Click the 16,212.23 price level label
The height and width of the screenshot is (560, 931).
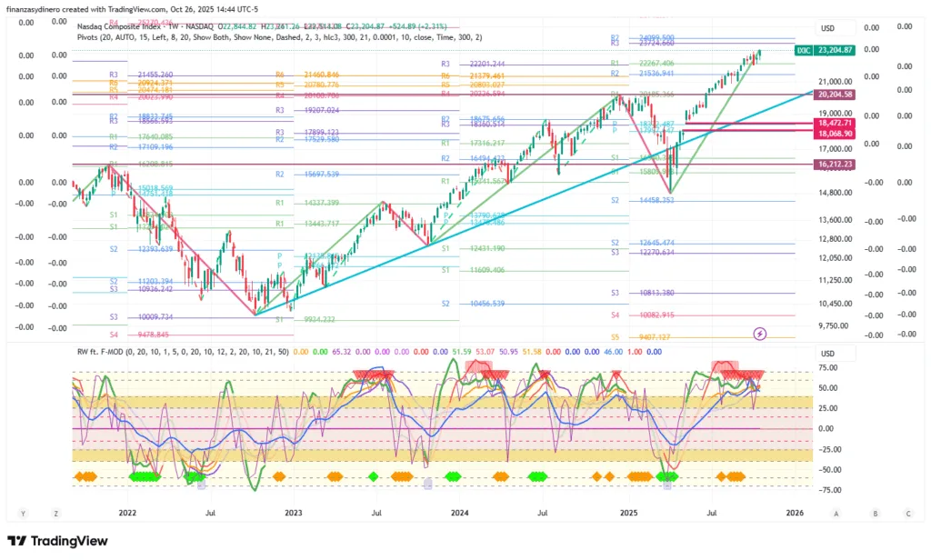pos(834,164)
